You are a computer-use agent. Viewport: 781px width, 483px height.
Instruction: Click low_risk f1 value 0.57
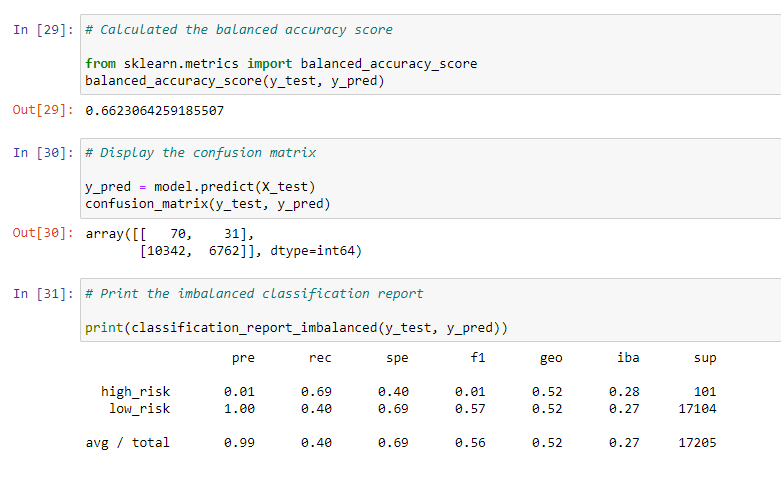click(x=470, y=409)
